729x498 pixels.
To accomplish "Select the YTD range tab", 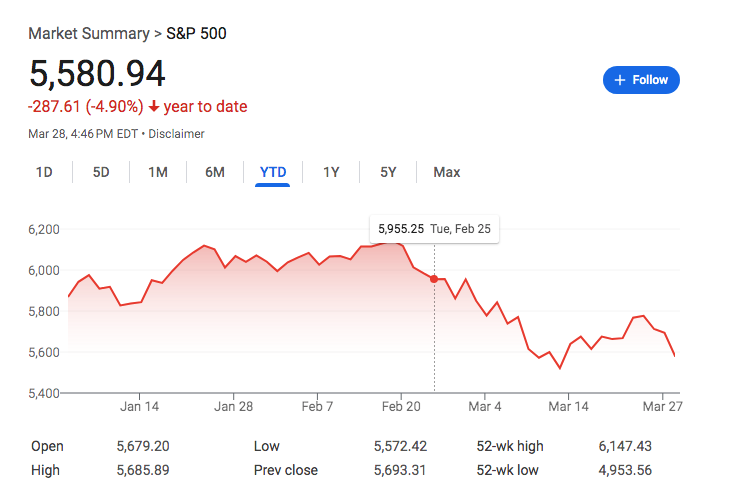I will coord(273,172).
